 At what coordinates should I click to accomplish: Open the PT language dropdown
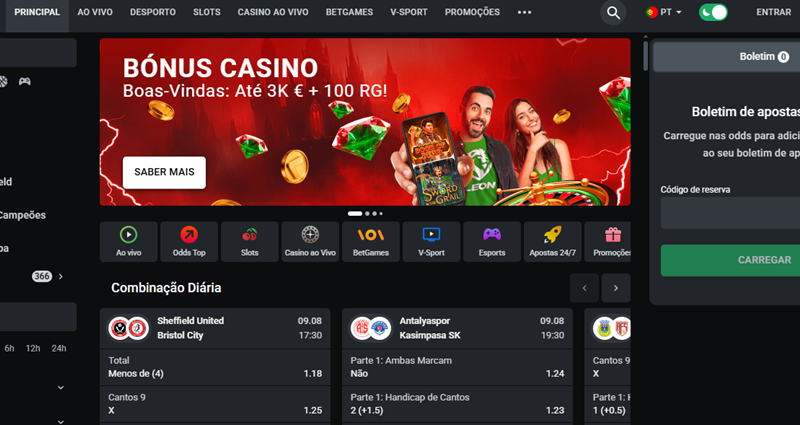(x=663, y=12)
